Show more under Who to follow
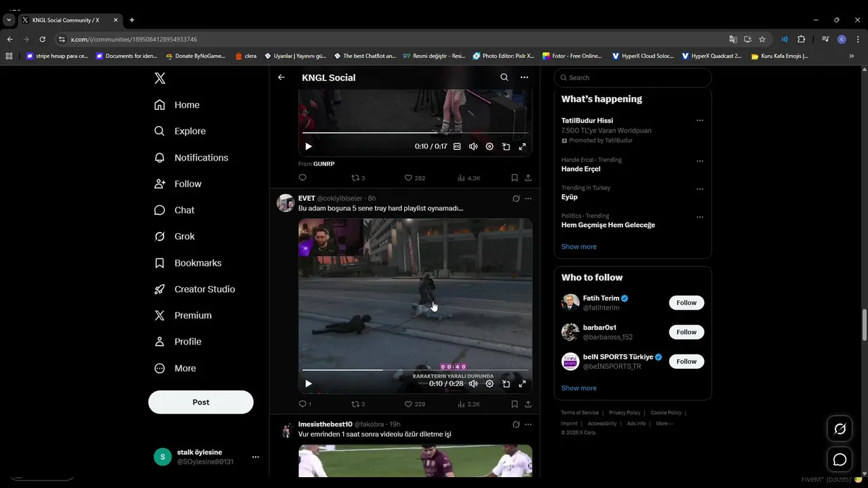The image size is (868, 488). (579, 388)
